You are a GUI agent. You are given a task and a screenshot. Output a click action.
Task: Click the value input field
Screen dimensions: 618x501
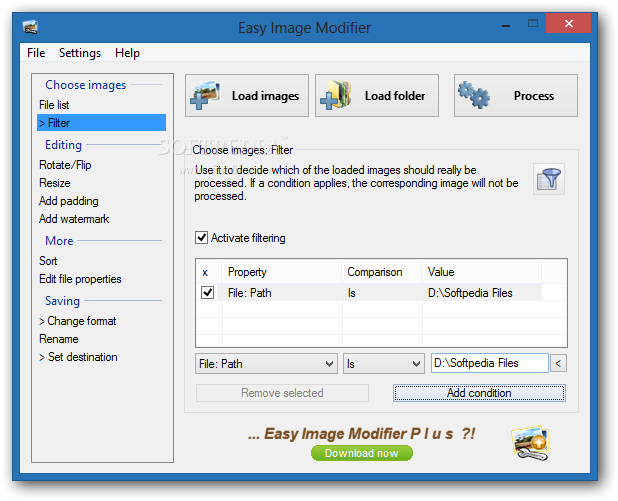(490, 363)
